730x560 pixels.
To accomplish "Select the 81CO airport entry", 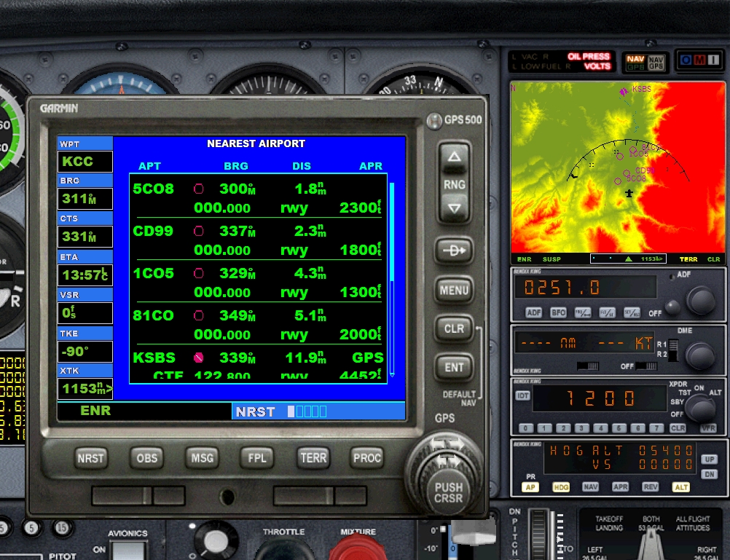I will point(258,325).
